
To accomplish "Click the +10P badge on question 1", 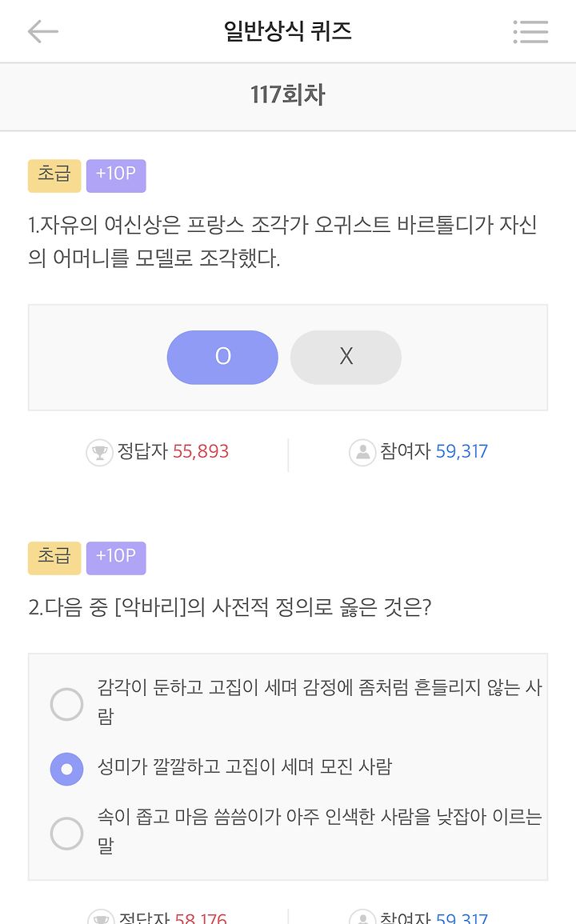I will 116,175.
